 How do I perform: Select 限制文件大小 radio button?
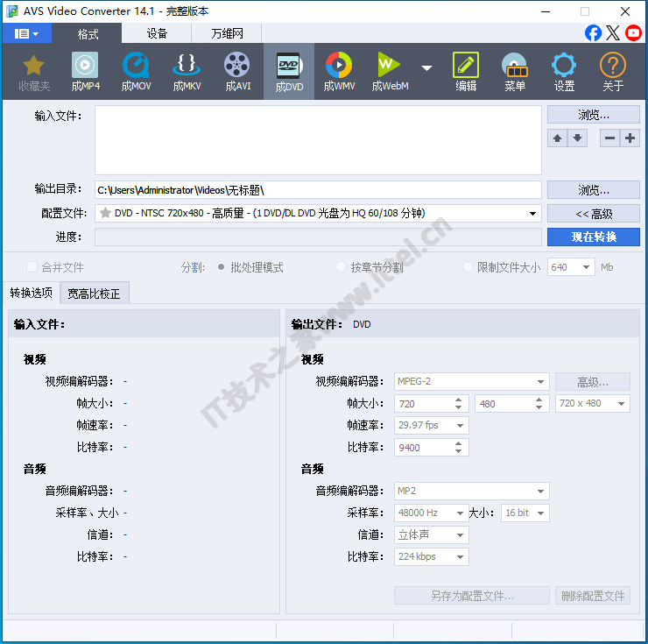[468, 267]
